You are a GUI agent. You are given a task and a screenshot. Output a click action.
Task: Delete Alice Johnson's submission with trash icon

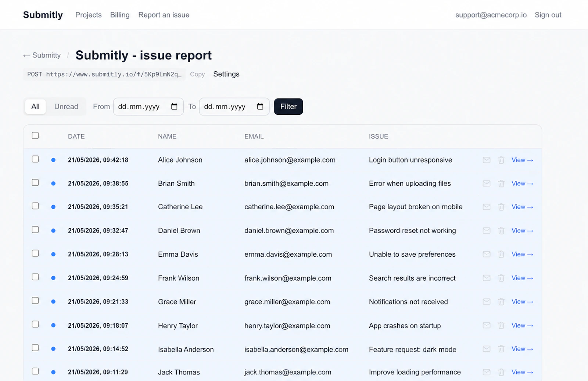501,160
